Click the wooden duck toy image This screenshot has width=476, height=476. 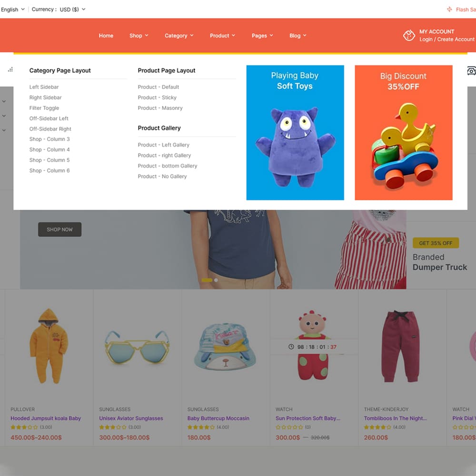click(403, 145)
